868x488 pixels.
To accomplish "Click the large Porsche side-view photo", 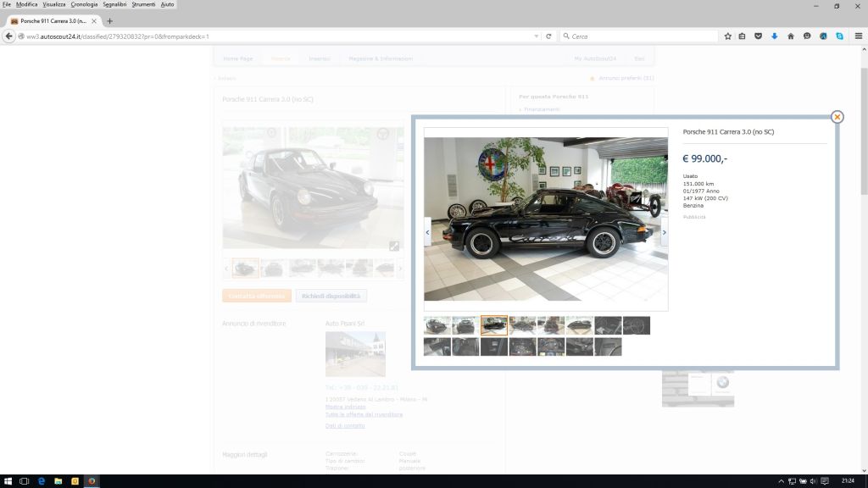I will coord(546,219).
